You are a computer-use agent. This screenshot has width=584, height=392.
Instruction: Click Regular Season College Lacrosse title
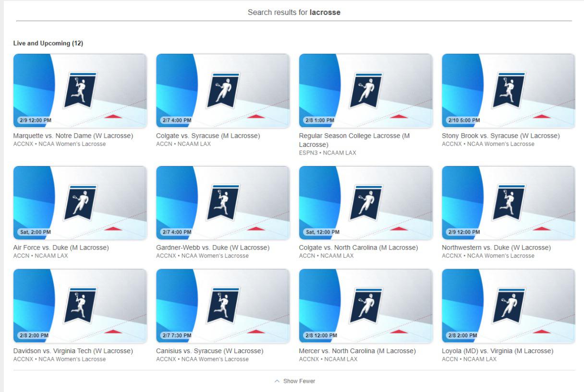click(x=354, y=140)
